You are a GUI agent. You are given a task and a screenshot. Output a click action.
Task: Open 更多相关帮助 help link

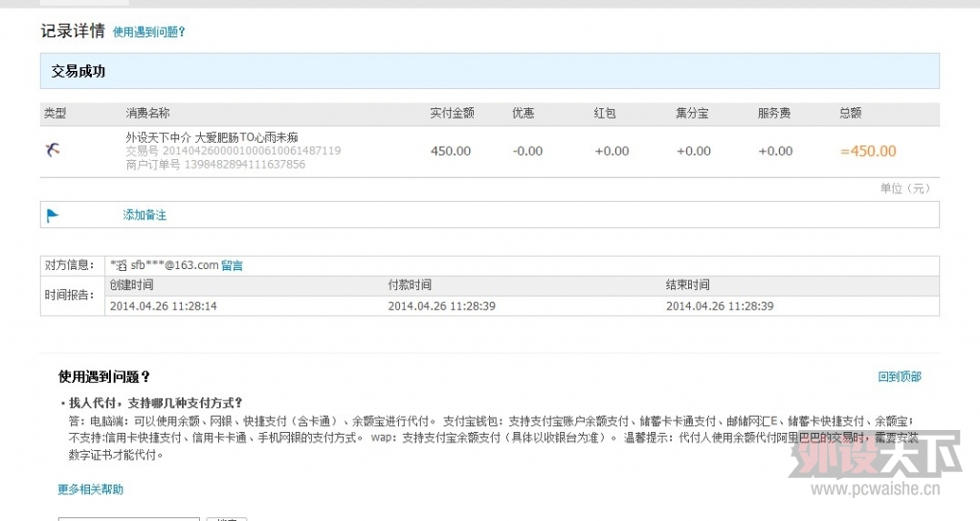pyautogui.click(x=91, y=489)
